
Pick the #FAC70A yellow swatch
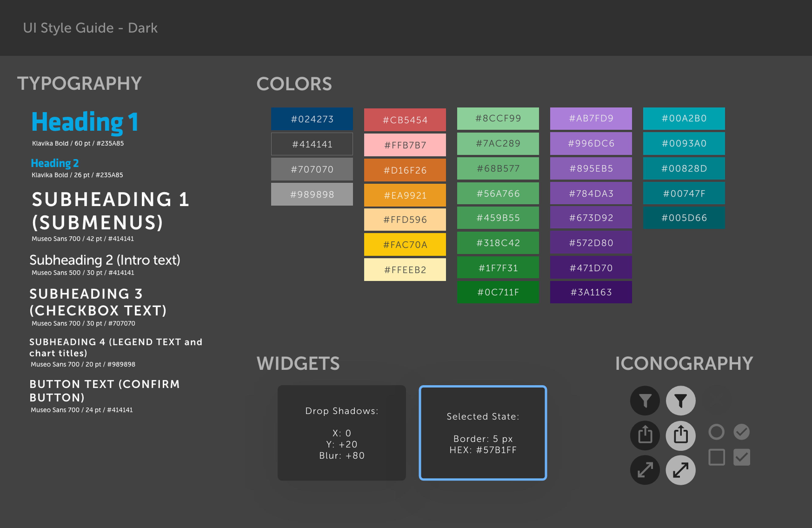405,244
